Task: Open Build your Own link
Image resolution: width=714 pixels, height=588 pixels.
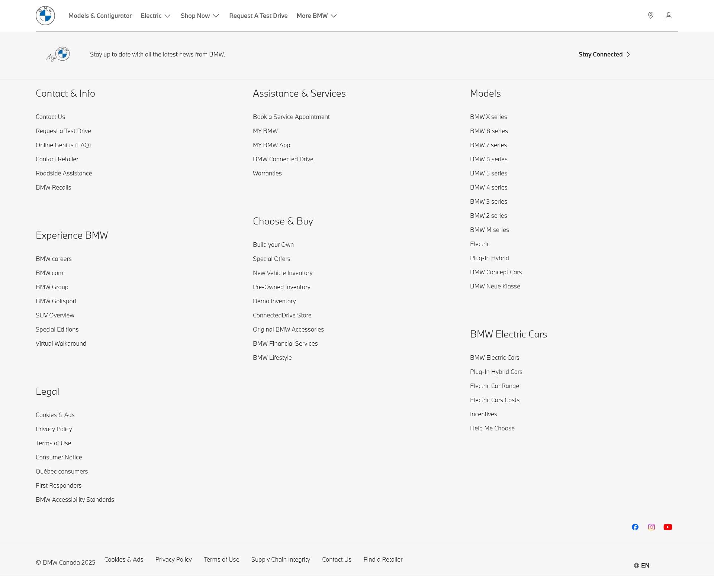Action: coord(273,245)
